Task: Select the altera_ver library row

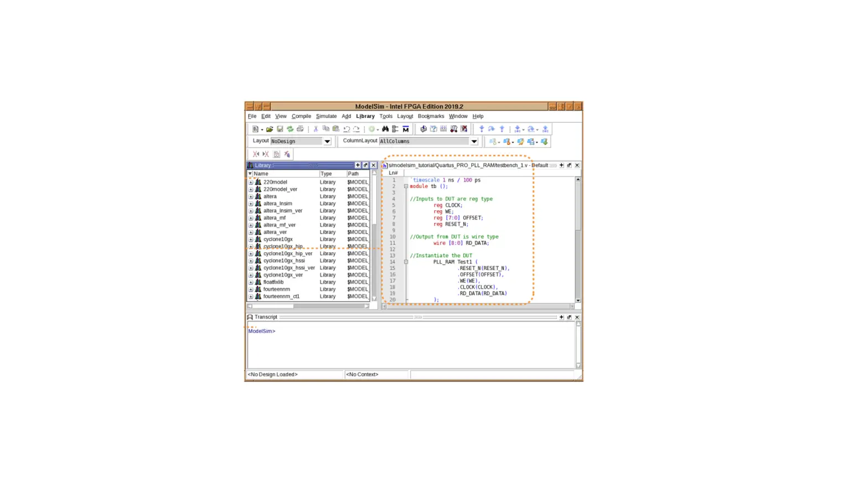Action: (309, 232)
